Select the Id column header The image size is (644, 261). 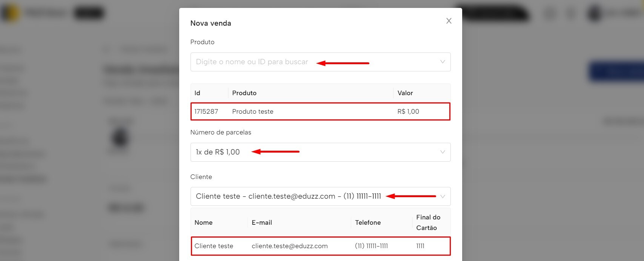point(197,93)
